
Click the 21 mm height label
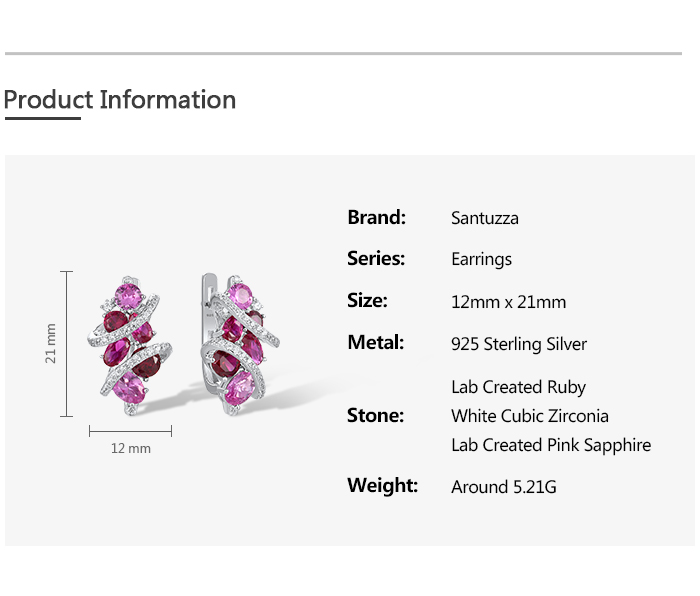51,344
